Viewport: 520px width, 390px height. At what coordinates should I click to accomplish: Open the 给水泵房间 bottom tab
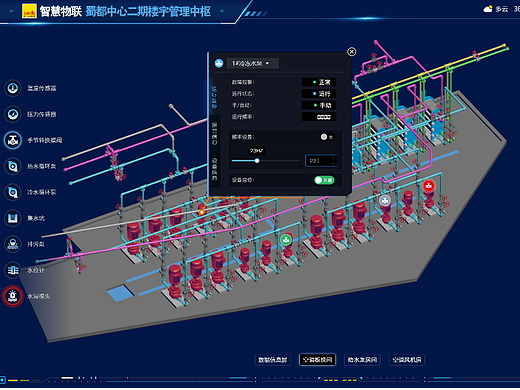click(x=362, y=360)
